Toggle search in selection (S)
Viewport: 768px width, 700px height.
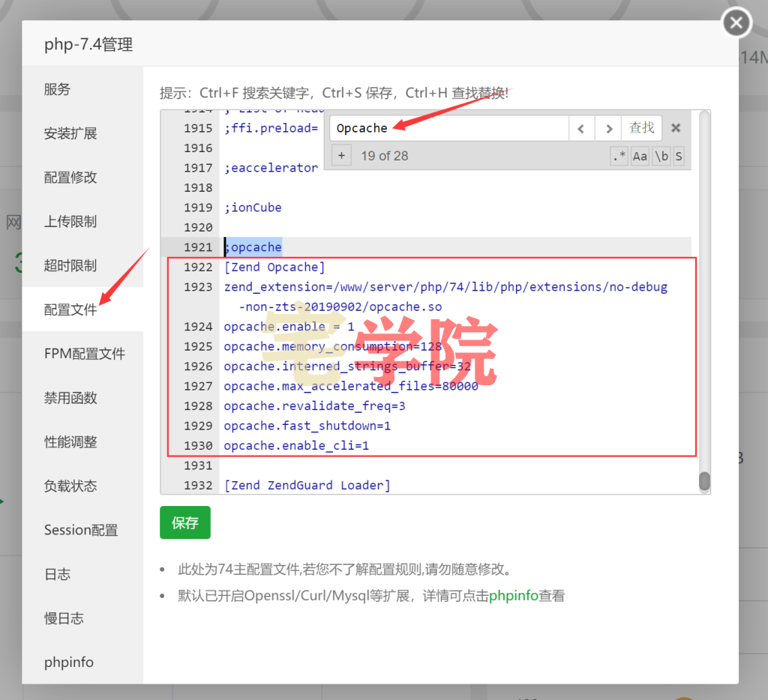tap(678, 157)
